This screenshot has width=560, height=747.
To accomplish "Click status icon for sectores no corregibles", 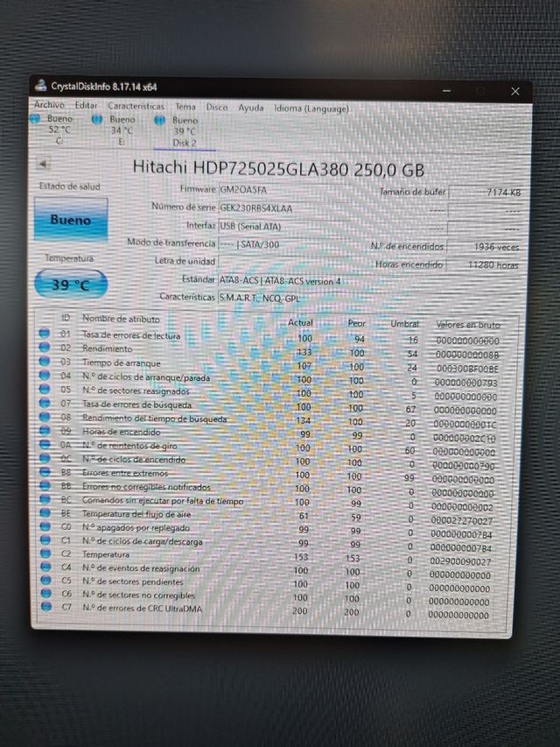I will click(x=45, y=593).
